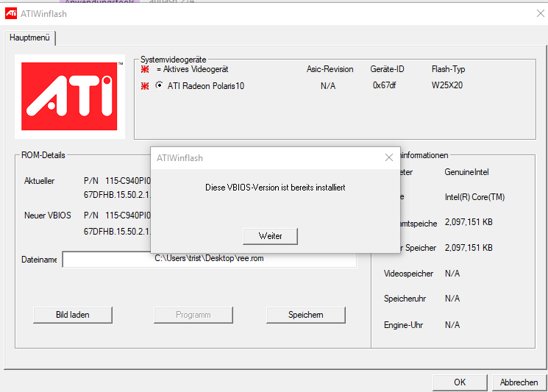The width and height of the screenshot is (548, 392).
Task: Click the Flash-Typ column header
Action: [x=449, y=69]
